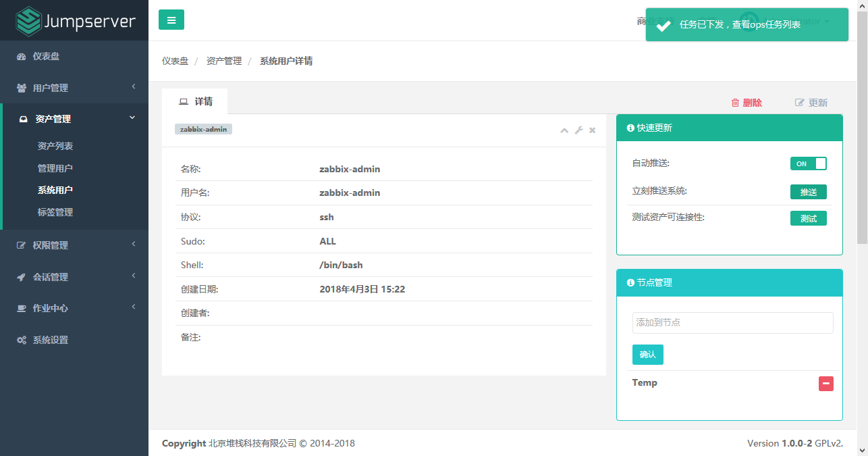Image resolution: width=868 pixels, height=456 pixels.
Task: Click the info icon in 节点管理 header
Action: pos(630,283)
